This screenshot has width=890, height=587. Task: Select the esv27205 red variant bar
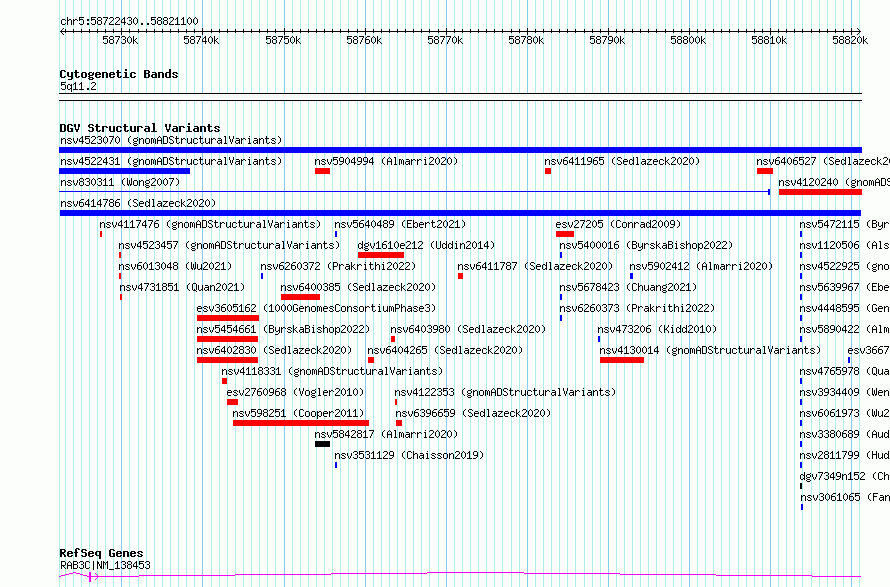[x=565, y=234]
